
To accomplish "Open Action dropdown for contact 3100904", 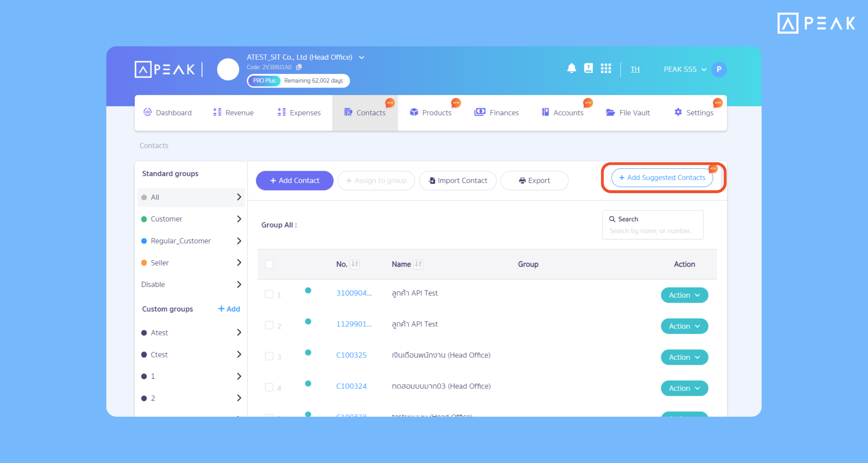I will [684, 295].
